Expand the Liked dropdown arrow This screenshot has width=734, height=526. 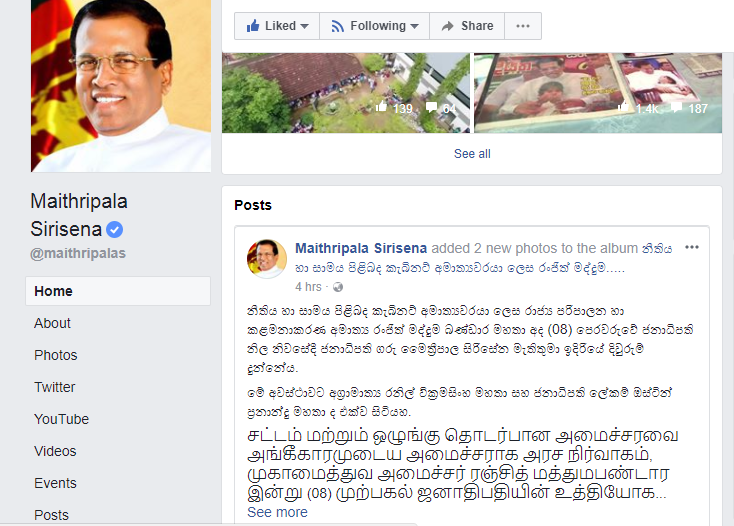(304, 26)
